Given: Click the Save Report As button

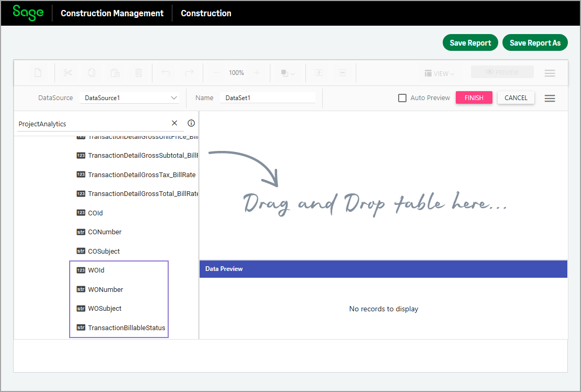Looking at the screenshot, I should click(534, 43).
